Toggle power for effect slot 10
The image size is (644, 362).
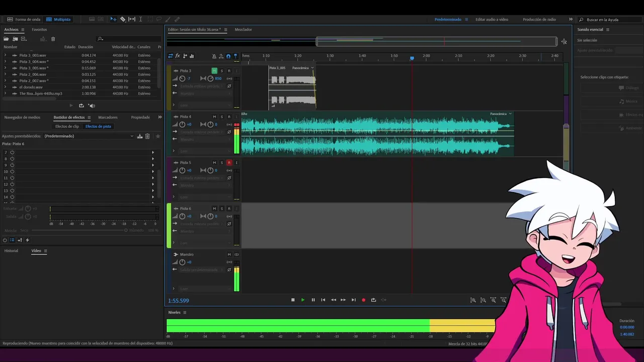(x=12, y=171)
